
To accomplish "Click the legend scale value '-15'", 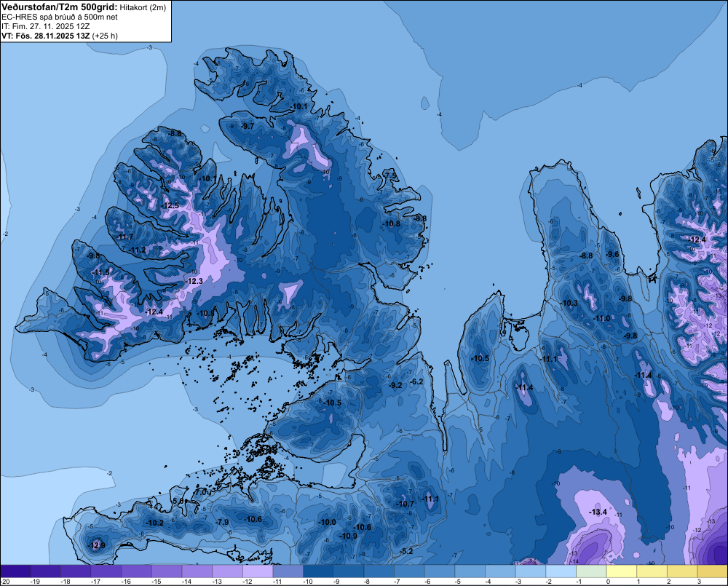I will (156, 582).
